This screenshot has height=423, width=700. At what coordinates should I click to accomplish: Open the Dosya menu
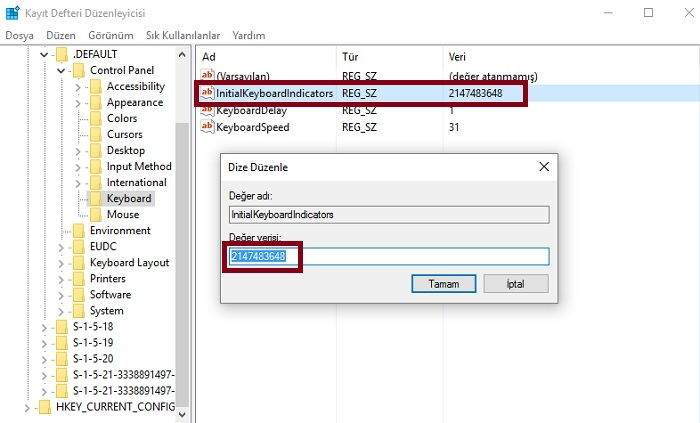point(19,35)
